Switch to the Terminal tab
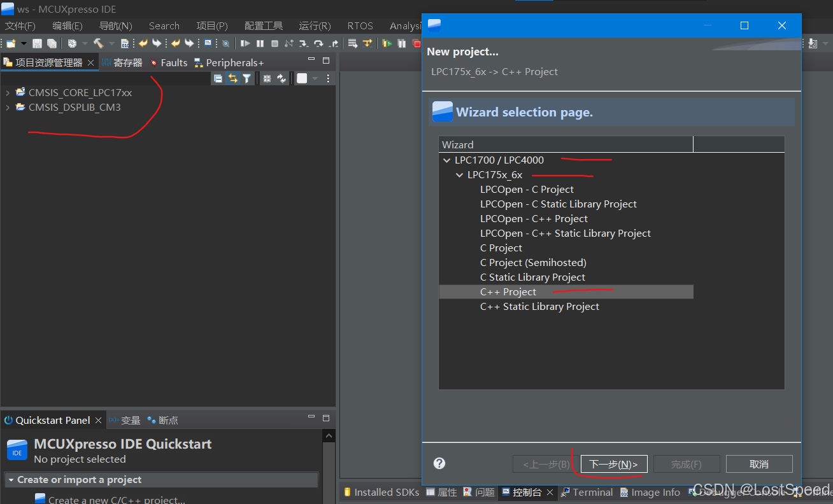This screenshot has width=833, height=504. [587, 492]
